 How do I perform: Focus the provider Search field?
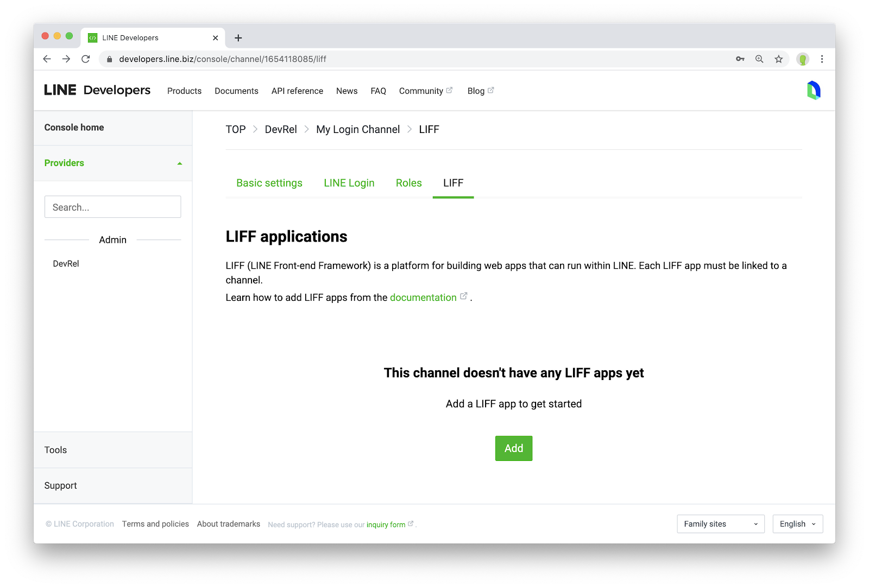point(112,207)
